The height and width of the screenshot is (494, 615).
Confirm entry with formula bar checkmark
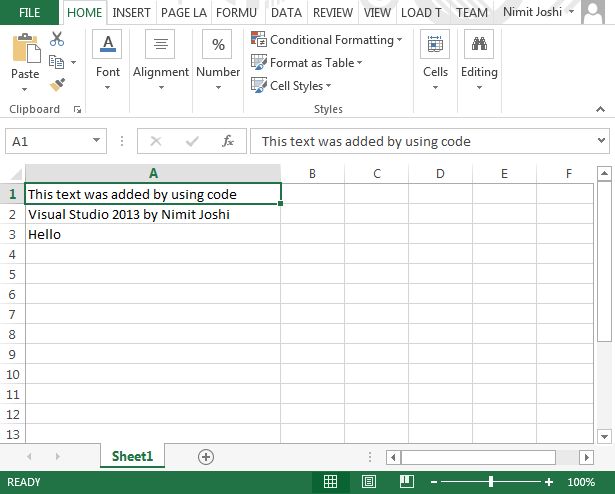tap(192, 141)
